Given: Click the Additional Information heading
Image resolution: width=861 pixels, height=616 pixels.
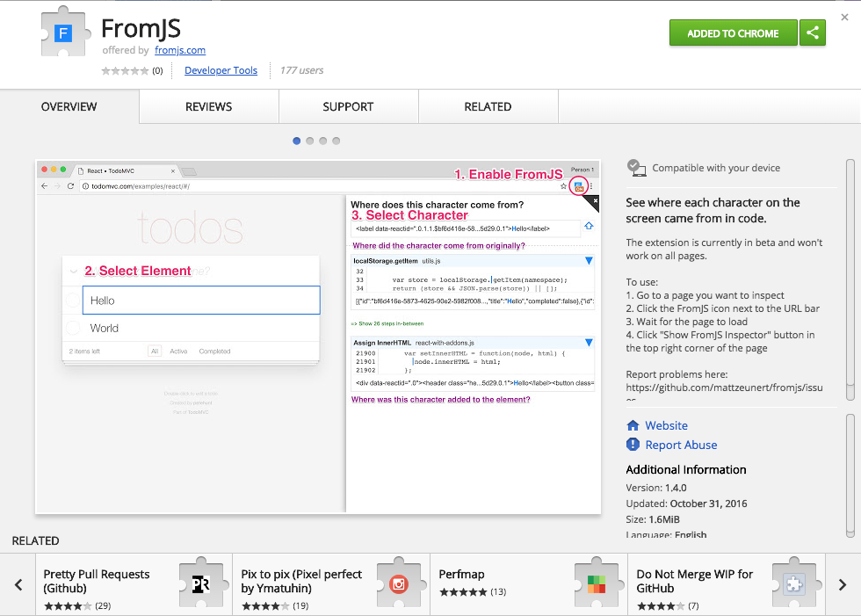Looking at the screenshot, I should 686,469.
